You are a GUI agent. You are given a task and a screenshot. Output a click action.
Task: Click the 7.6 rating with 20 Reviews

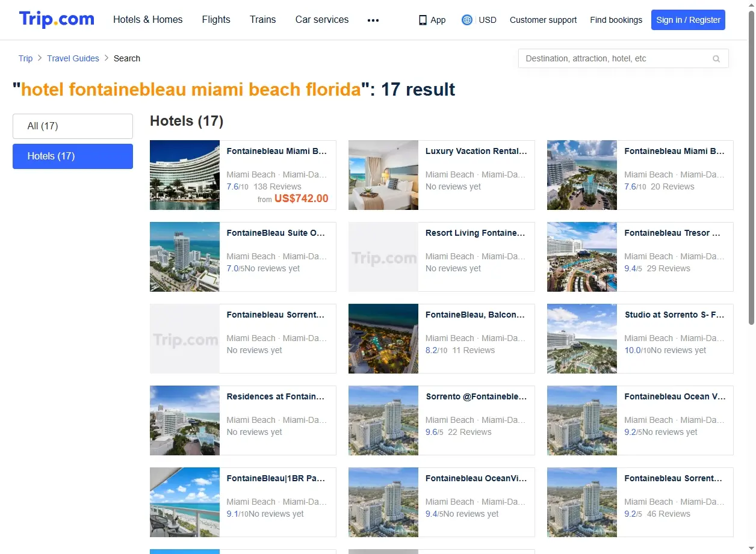635,186
